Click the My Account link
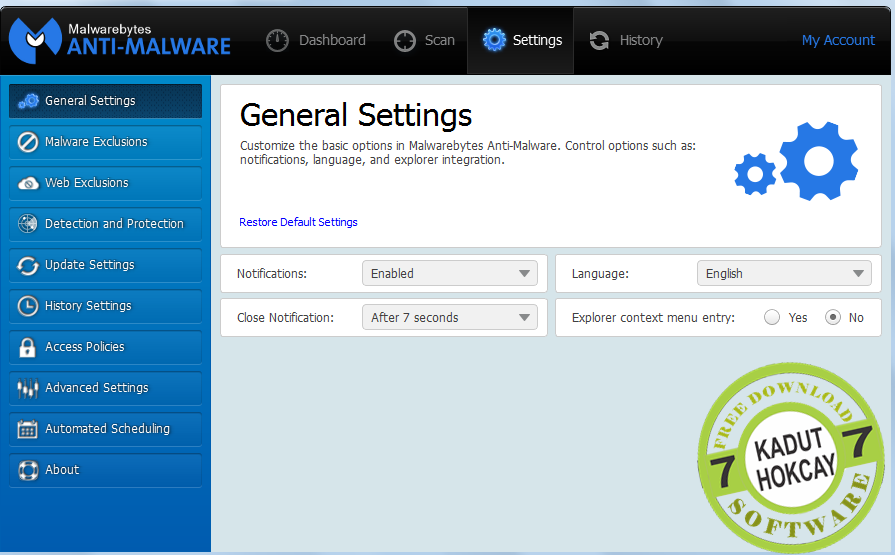895x555 pixels. point(838,41)
